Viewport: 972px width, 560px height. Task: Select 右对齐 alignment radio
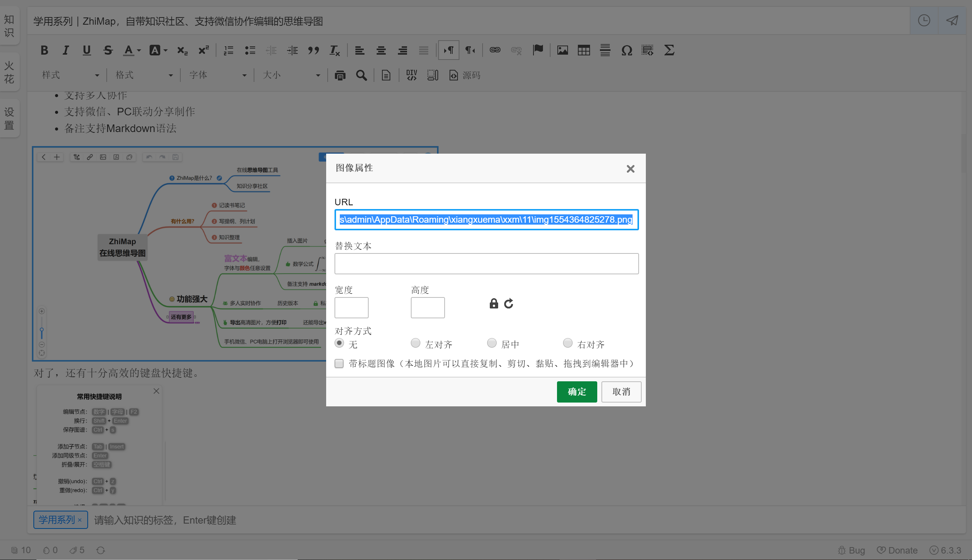[568, 343]
